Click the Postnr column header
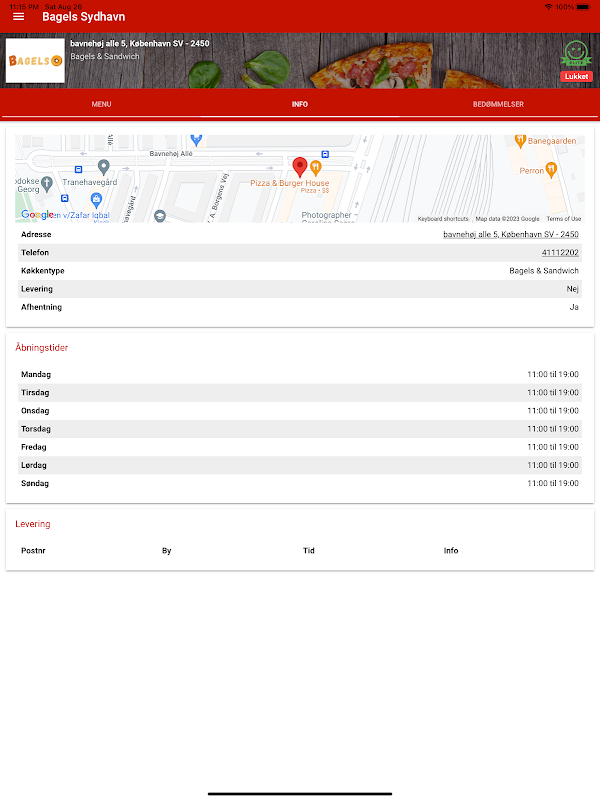Screen dimensions: 600x800 click(x=33, y=551)
